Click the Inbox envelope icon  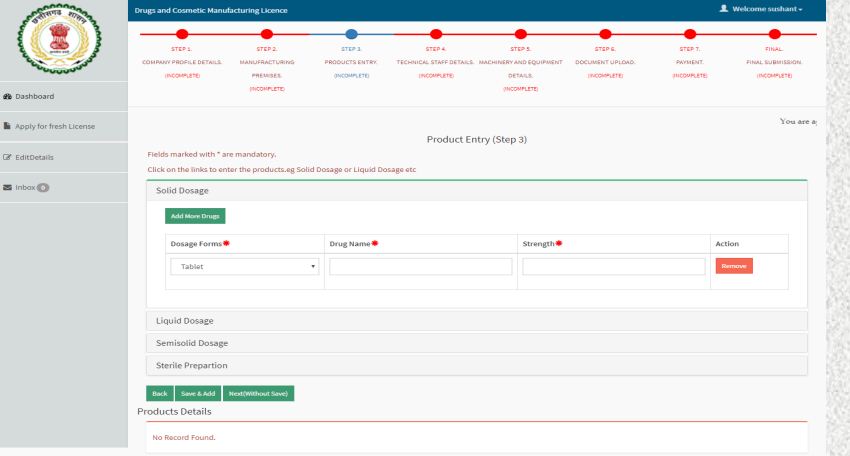[x=8, y=187]
